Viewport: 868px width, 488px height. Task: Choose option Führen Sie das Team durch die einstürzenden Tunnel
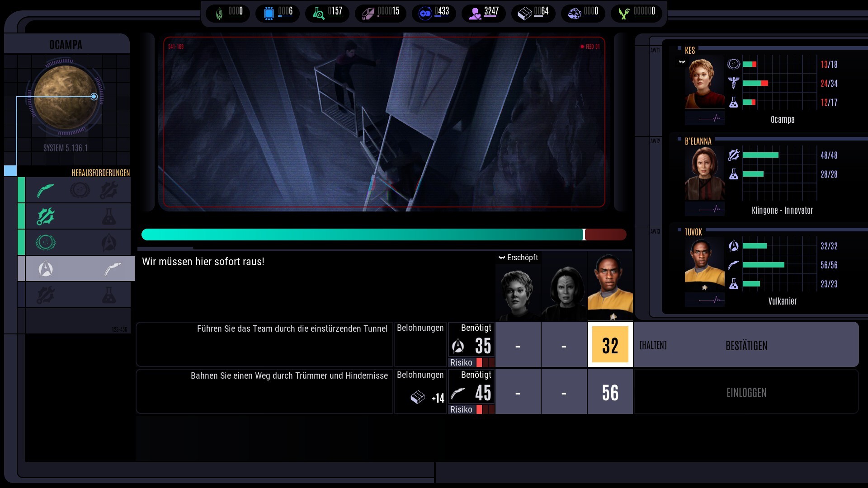[264, 344]
